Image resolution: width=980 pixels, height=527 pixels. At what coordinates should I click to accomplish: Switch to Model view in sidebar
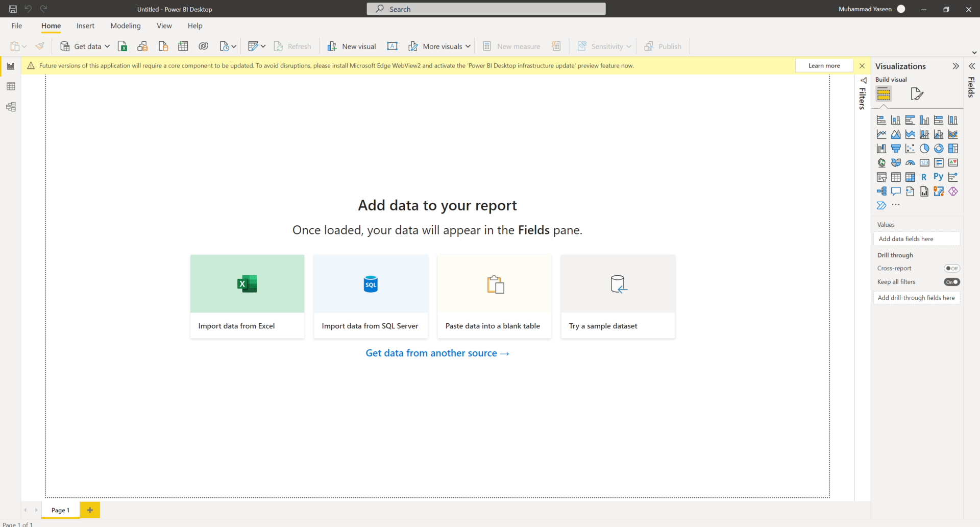click(x=11, y=107)
